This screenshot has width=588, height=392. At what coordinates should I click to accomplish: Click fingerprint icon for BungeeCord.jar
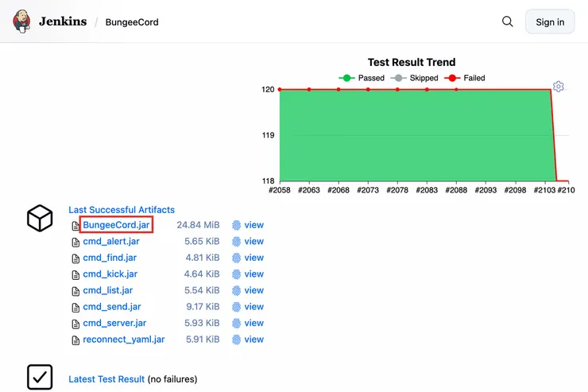point(236,225)
